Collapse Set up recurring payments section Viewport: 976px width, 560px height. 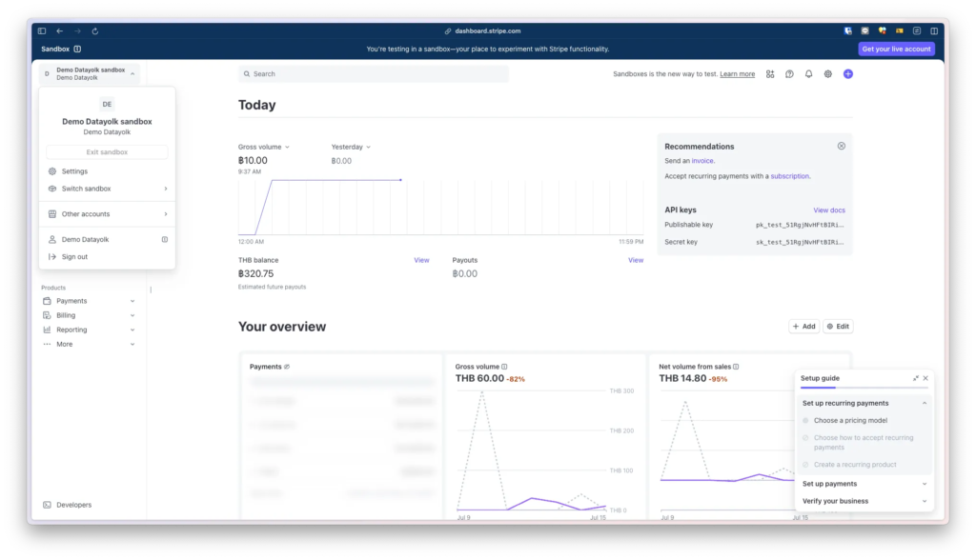coord(925,403)
